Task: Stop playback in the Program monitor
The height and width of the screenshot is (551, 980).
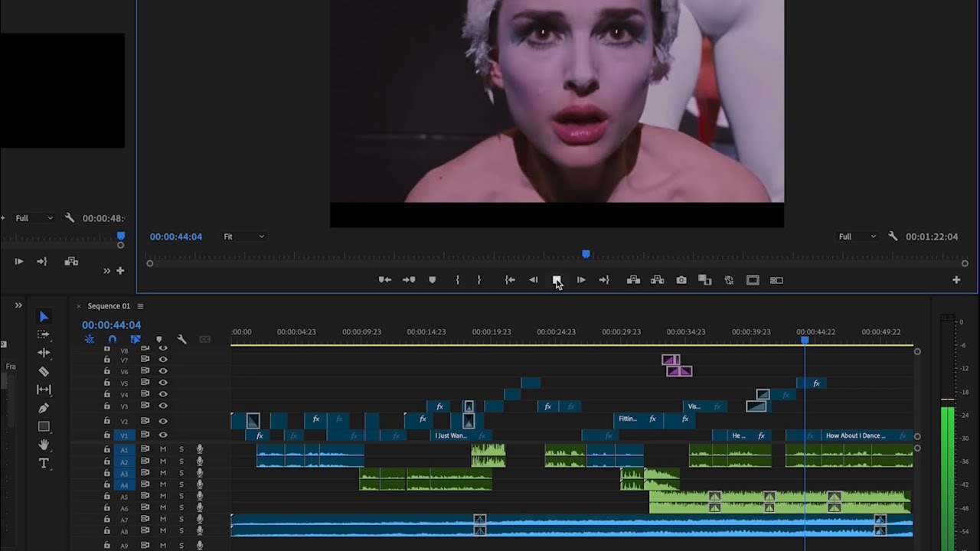Action: point(557,280)
